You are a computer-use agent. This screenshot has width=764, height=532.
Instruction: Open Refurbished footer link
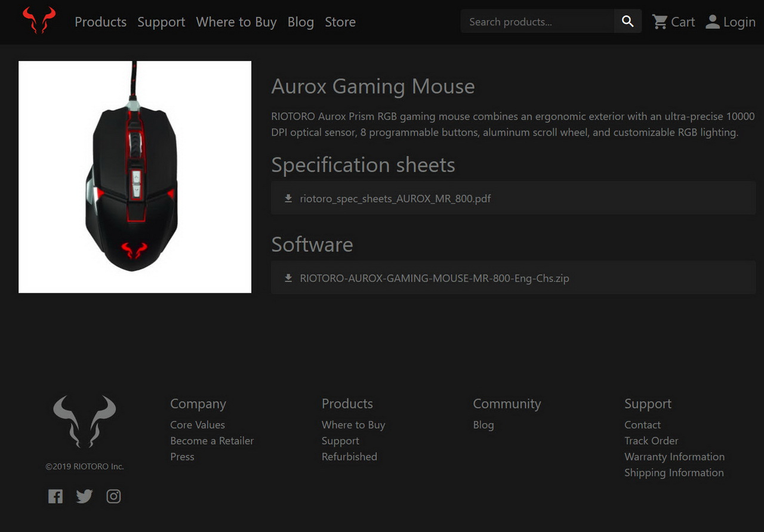click(349, 457)
